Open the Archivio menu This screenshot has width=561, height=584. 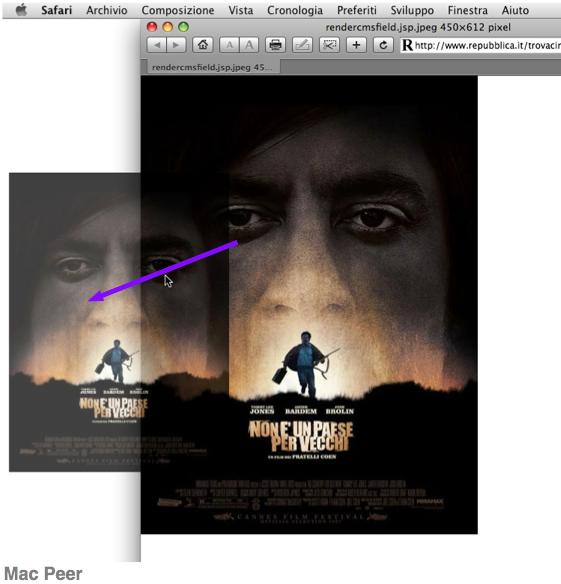(x=107, y=10)
